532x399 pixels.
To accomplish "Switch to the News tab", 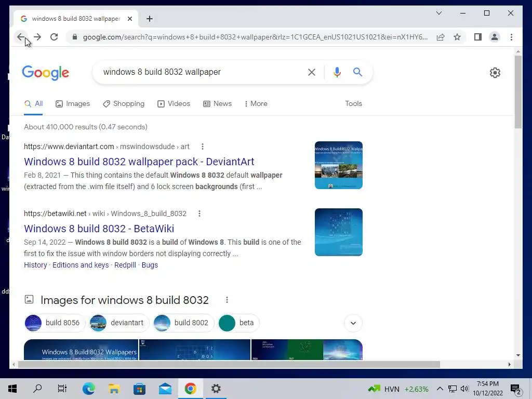I will coord(217,104).
